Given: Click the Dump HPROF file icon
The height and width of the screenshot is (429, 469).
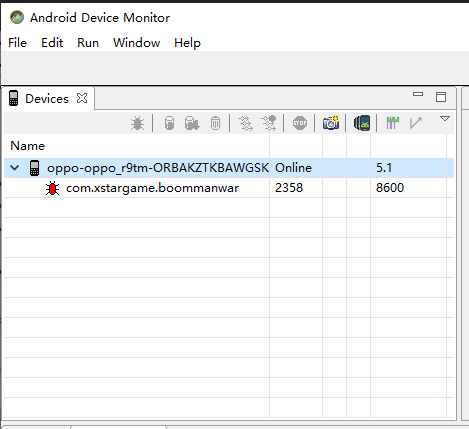Looking at the screenshot, I should 192,123.
